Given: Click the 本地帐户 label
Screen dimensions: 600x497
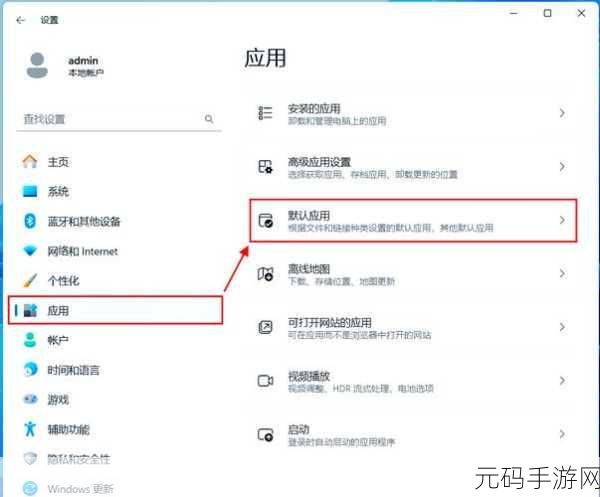Looking at the screenshot, I should 86,73.
